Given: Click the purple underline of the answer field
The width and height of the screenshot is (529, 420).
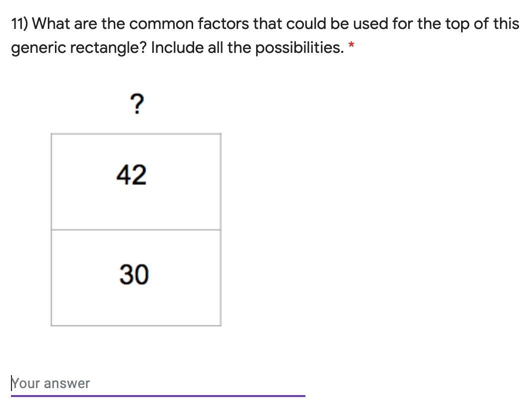Looking at the screenshot, I should point(158,396).
